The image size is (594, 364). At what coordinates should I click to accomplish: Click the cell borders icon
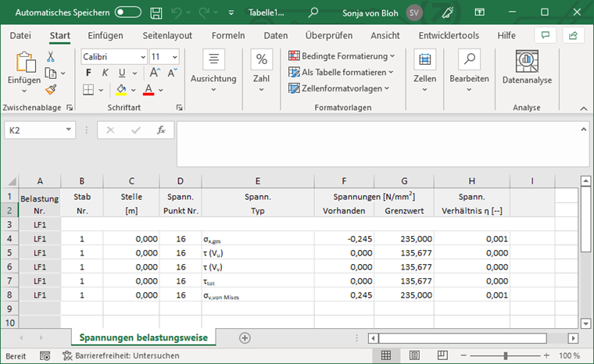pos(88,90)
